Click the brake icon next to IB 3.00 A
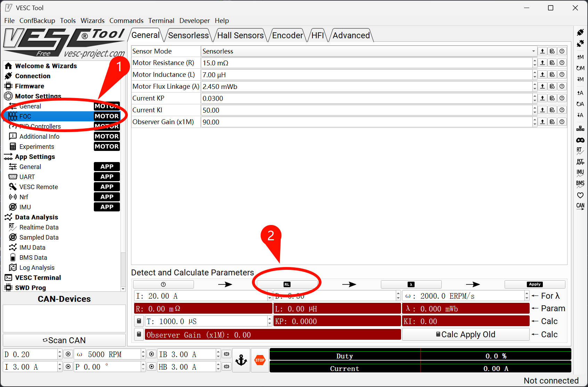Screen dimensions: 588x387 tap(227, 354)
